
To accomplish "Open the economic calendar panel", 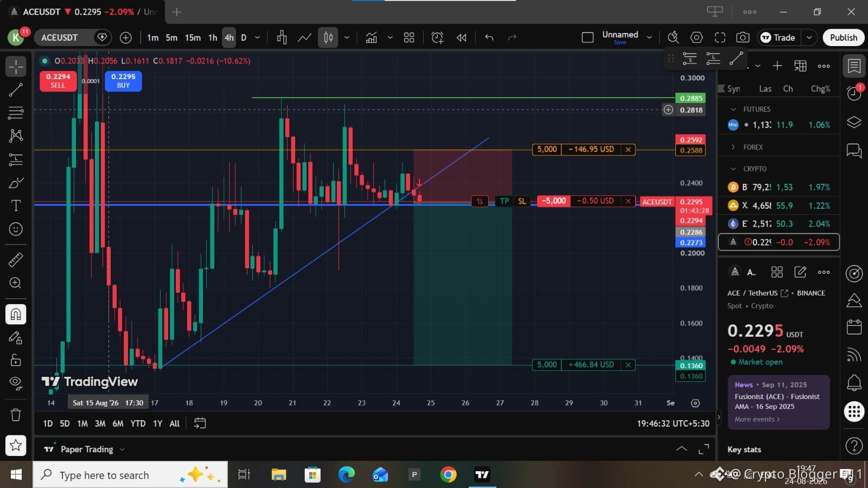I will [854, 327].
